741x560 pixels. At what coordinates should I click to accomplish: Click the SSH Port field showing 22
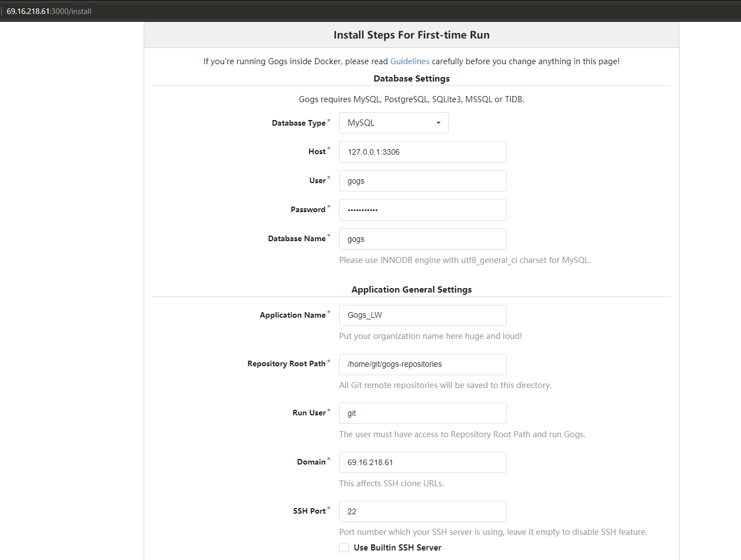(x=422, y=511)
